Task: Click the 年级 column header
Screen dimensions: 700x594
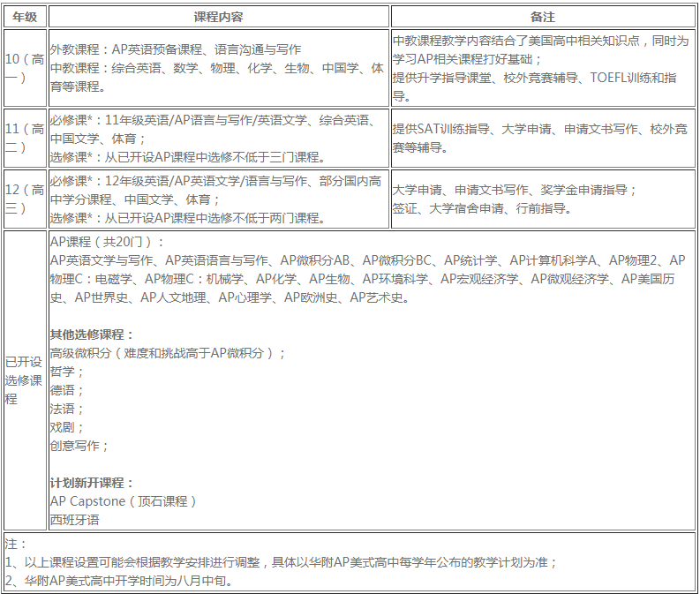Action: (24, 17)
